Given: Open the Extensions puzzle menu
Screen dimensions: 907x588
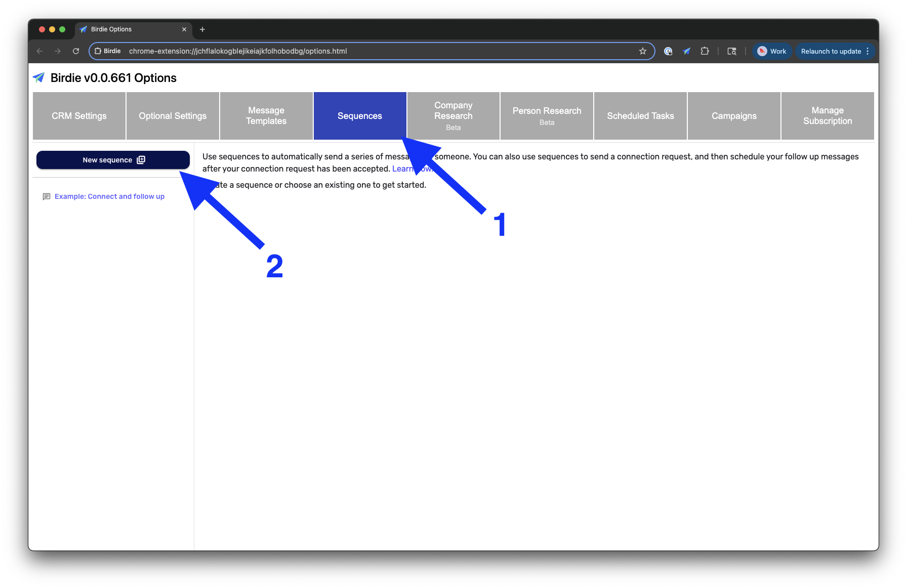Looking at the screenshot, I should click(x=705, y=51).
